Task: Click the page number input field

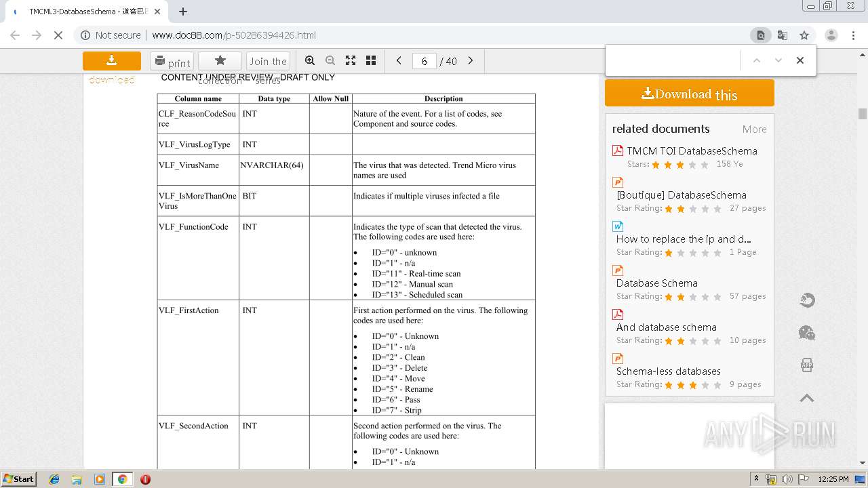Action: [x=424, y=62]
